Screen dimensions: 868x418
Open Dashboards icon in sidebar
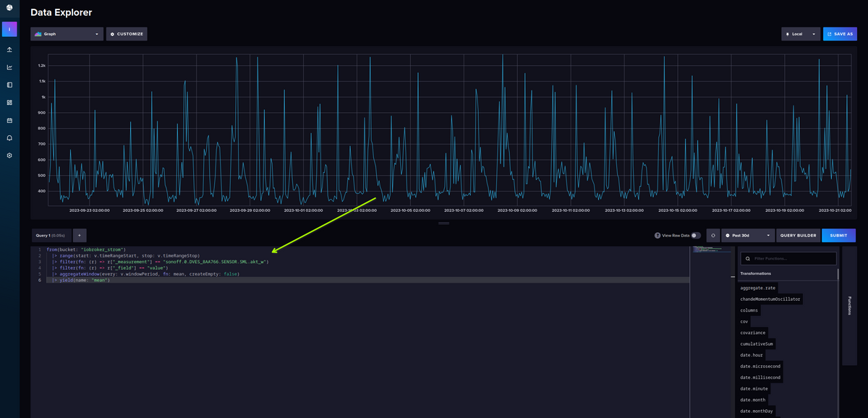pos(9,103)
